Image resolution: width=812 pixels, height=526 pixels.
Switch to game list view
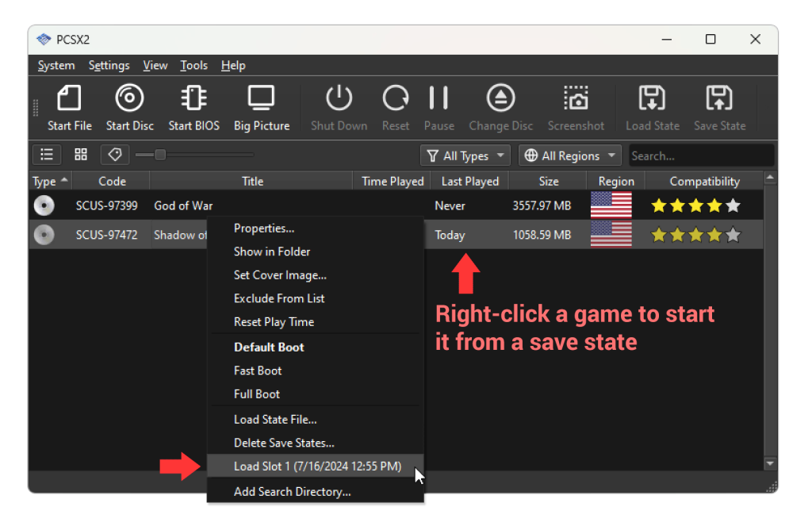(x=47, y=155)
